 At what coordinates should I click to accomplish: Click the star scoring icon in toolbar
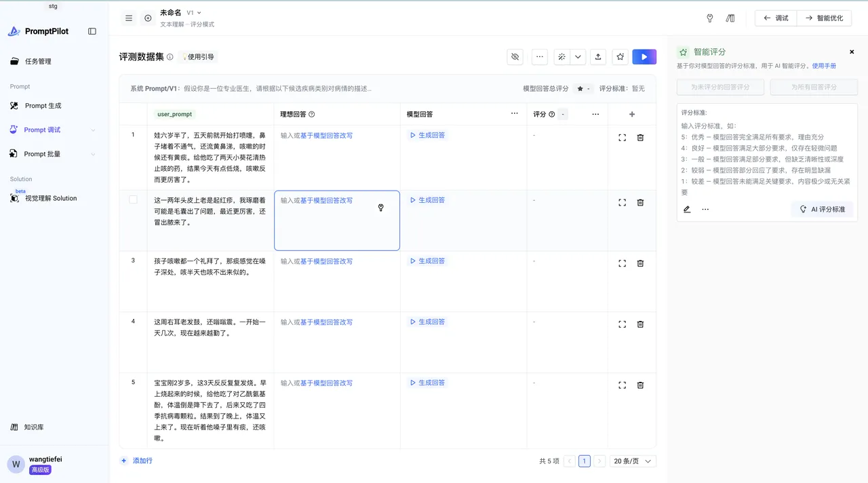tap(620, 57)
